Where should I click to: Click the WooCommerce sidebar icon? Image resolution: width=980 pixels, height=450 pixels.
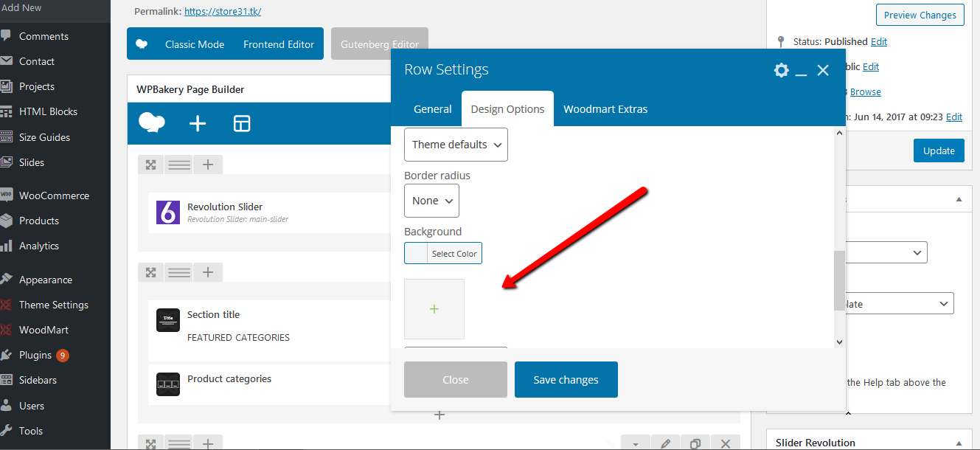[6, 195]
